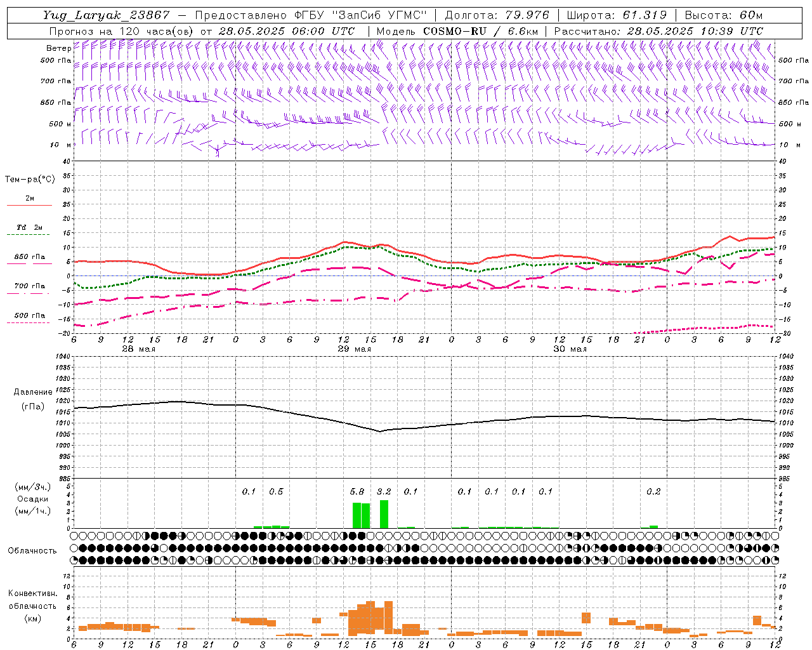Click the 0.5 precipitation value
Image resolution: width=812 pixels, height=650 pixels.
point(276,491)
